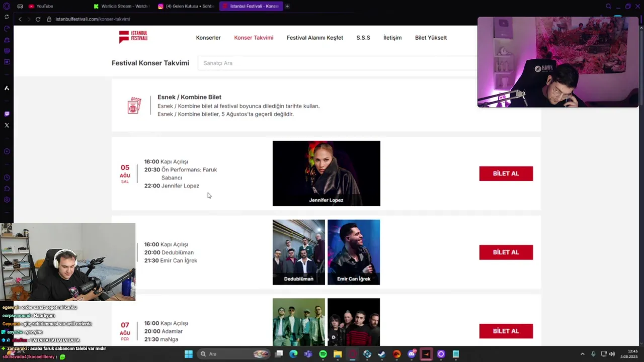Click the address bar URL
The image size is (644, 362).
click(93, 19)
